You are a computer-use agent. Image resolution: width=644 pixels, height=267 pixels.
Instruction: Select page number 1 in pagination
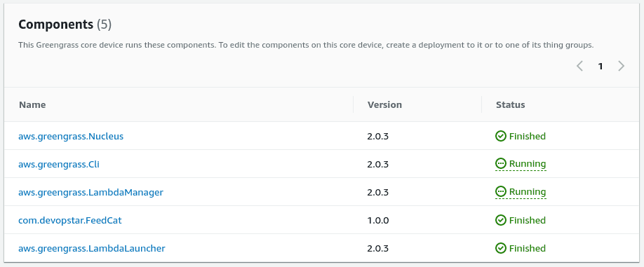click(x=601, y=66)
